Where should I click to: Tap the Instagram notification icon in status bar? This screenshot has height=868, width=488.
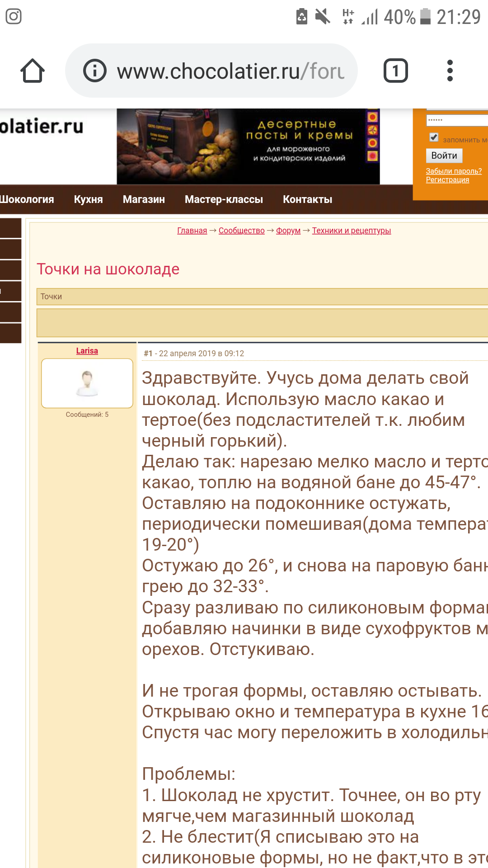click(14, 17)
